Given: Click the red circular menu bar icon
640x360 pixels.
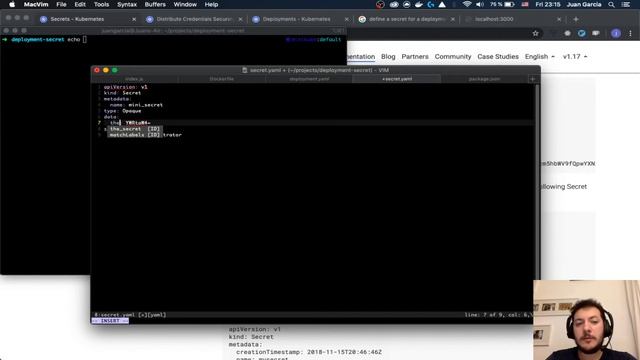Looking at the screenshot, I should click(380, 4).
